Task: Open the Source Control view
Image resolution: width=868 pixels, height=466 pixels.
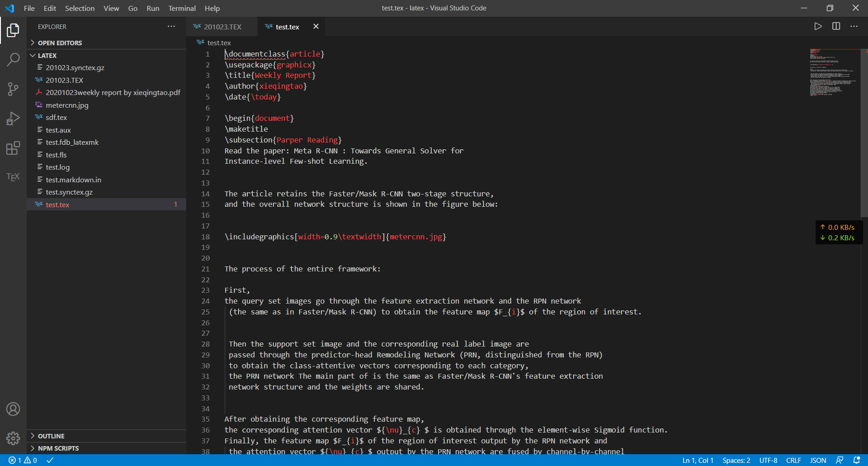Action: click(x=13, y=89)
